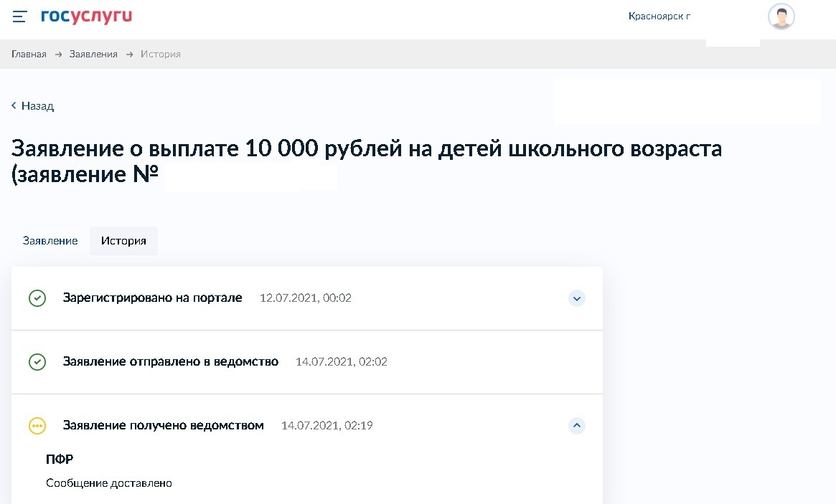Open the hamburger menu icon
Image resolution: width=836 pixels, height=504 pixels.
(x=19, y=16)
